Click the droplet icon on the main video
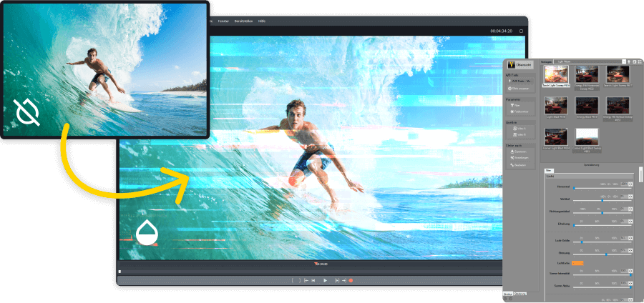The width and height of the screenshot is (644, 303). tap(147, 233)
